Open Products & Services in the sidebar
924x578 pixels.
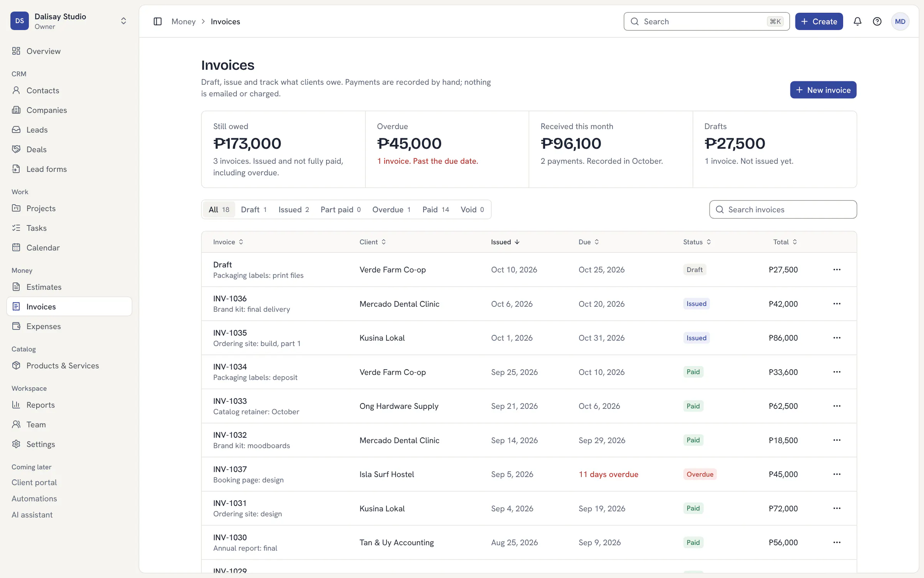[x=69, y=366]
